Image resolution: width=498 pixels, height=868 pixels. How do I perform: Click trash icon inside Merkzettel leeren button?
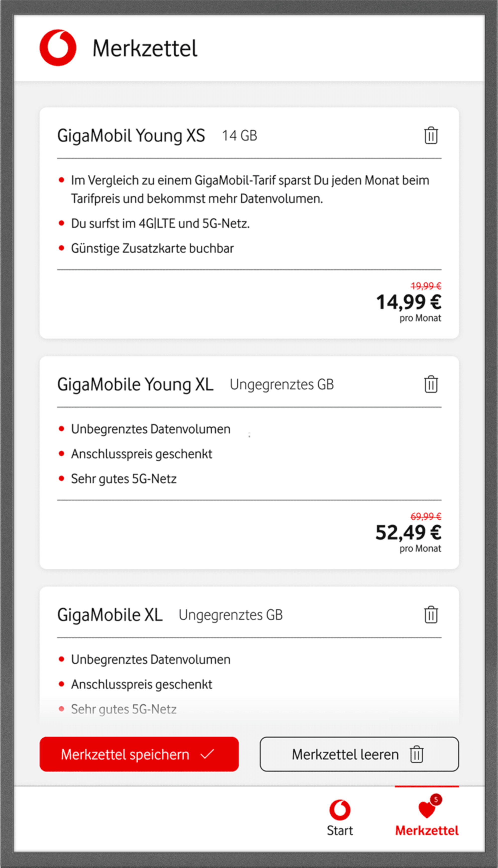(416, 754)
